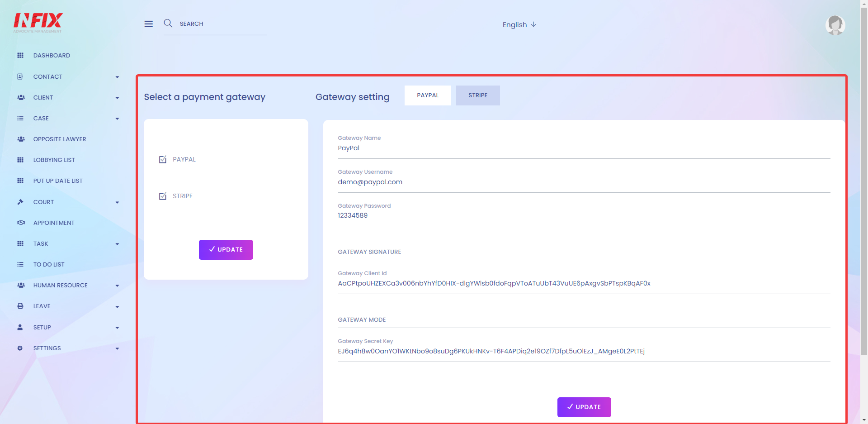Click the PAYPAL checkbox label text

[x=184, y=160]
